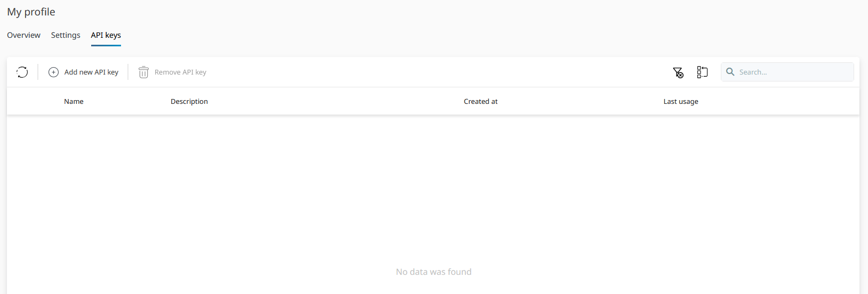The width and height of the screenshot is (868, 294).
Task: Sort by the Description column header
Action: (x=189, y=101)
